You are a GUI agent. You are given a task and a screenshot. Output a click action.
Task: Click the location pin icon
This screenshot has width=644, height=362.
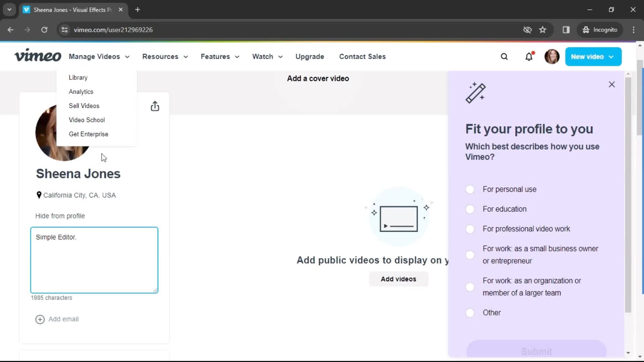click(x=39, y=195)
